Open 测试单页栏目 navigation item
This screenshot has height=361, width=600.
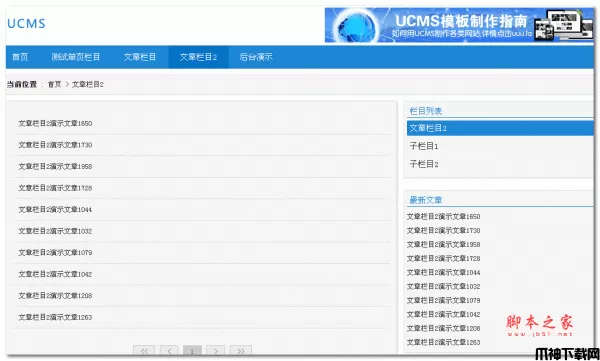click(x=76, y=57)
